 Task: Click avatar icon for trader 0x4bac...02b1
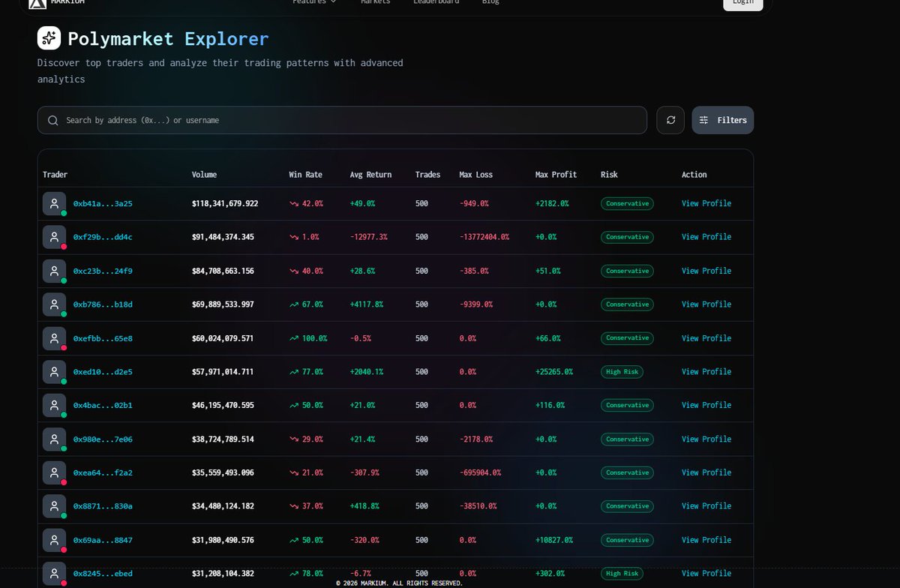54,405
